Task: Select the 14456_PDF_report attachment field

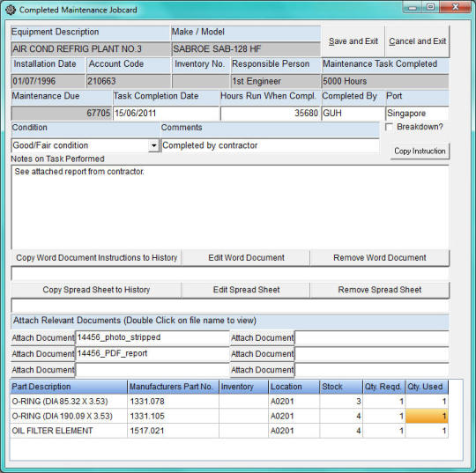Action: (152, 354)
